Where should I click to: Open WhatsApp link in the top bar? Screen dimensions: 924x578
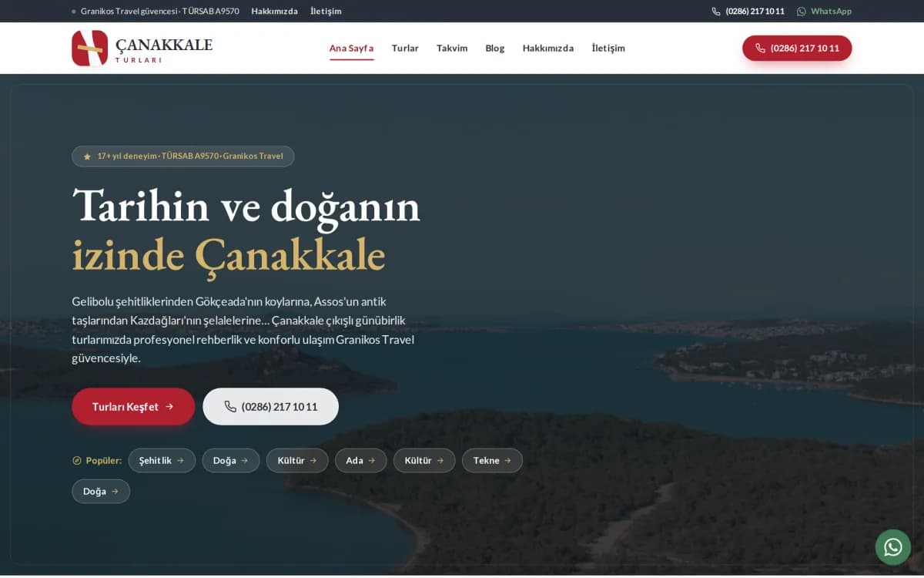824,12
